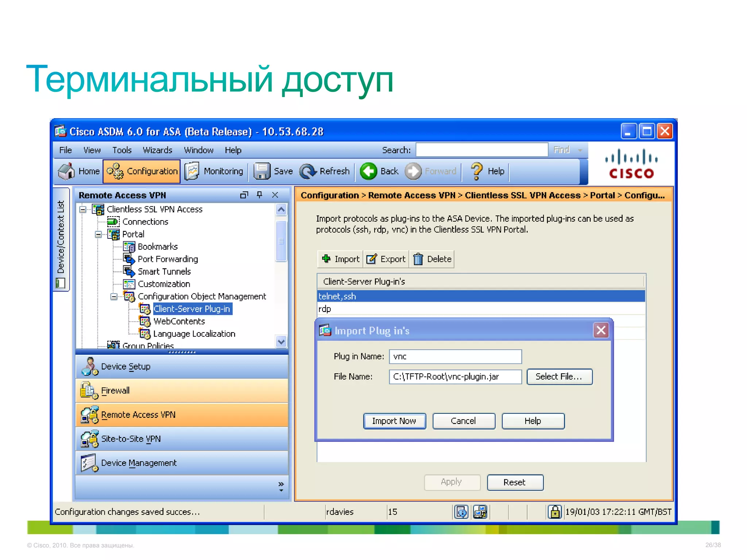Open the Window menu
747x560 pixels.
199,150
